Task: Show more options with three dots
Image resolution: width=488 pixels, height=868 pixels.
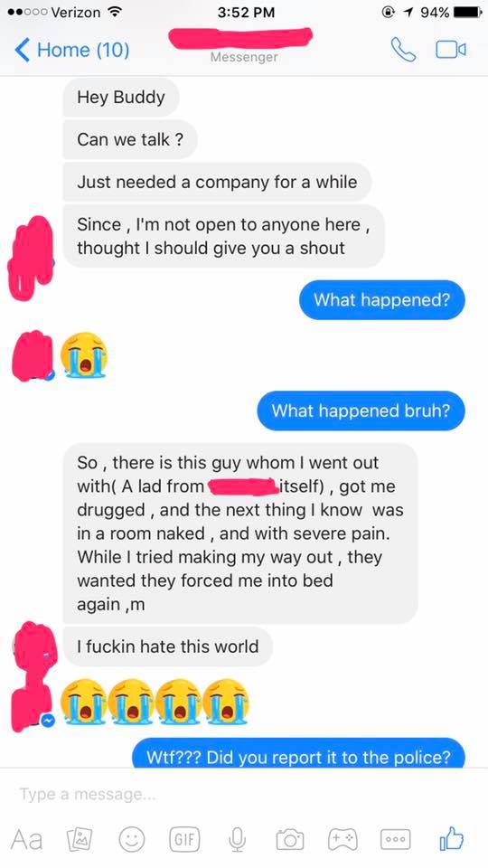Action: click(x=395, y=839)
